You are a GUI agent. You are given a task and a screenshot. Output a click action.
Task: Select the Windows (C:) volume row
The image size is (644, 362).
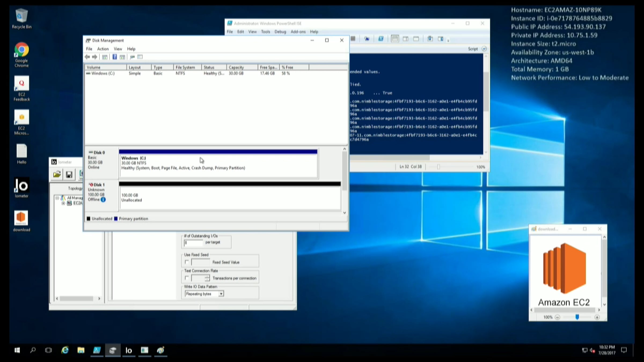pyautogui.click(x=103, y=73)
